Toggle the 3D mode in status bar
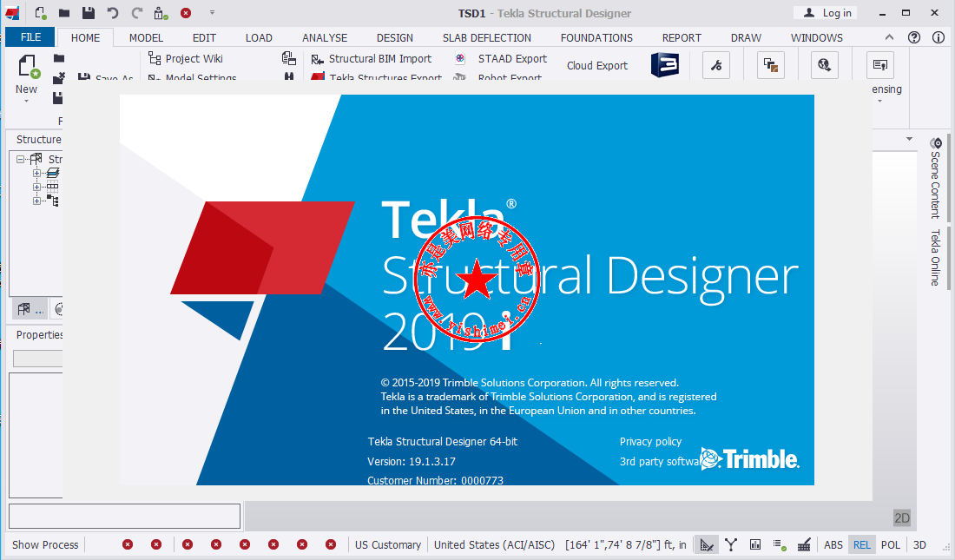Viewport: 955px width, 560px height. tap(919, 544)
